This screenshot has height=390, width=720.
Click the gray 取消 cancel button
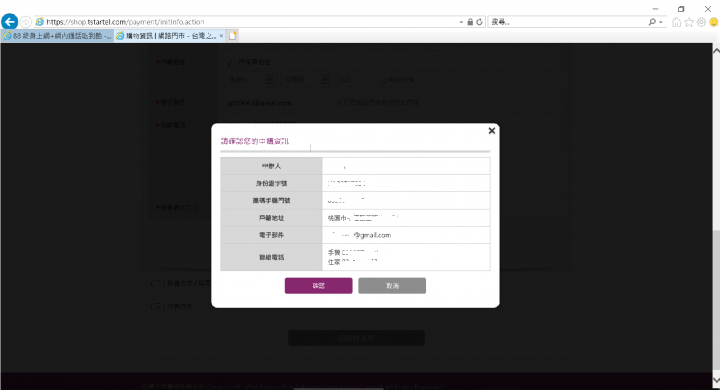point(392,286)
